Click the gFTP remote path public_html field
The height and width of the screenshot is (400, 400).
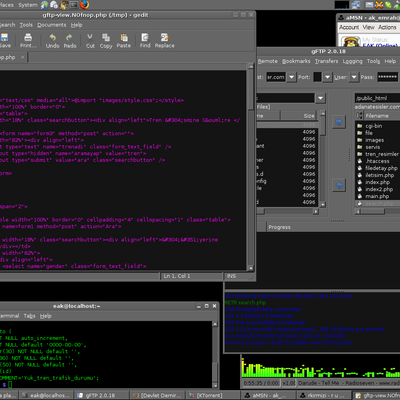coord(377,98)
